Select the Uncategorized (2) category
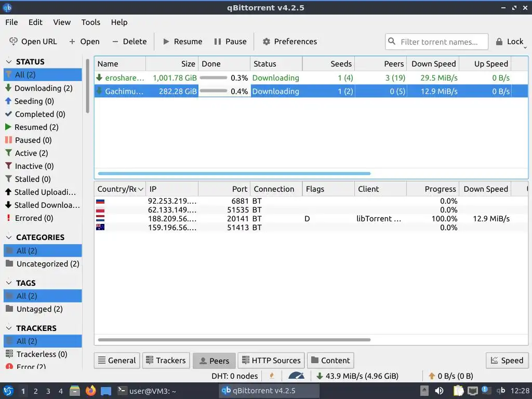The height and width of the screenshot is (399, 532). click(43, 263)
